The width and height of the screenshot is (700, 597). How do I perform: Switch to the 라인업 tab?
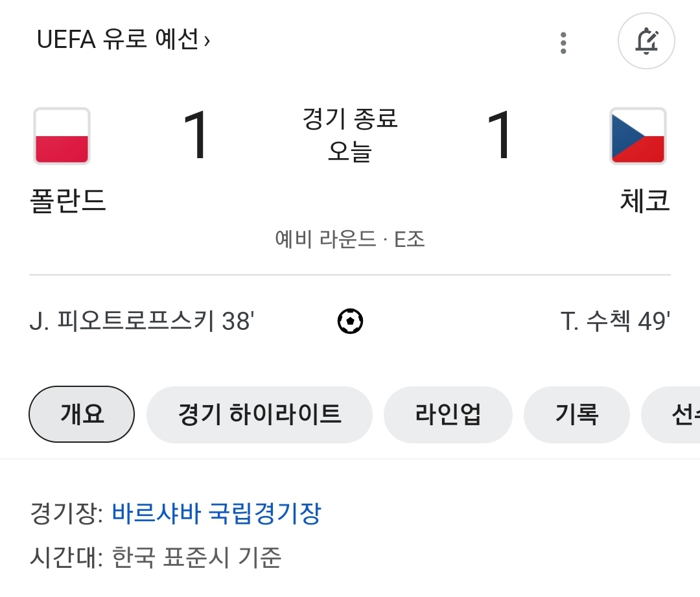point(448,414)
